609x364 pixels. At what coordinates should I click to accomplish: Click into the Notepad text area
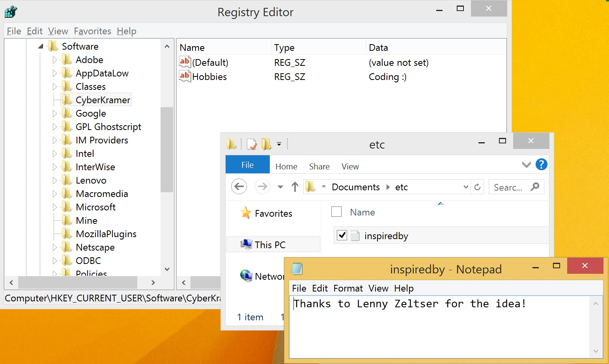tap(439, 327)
